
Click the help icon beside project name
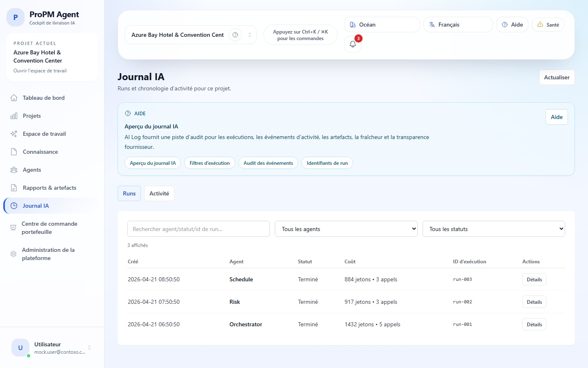click(235, 35)
